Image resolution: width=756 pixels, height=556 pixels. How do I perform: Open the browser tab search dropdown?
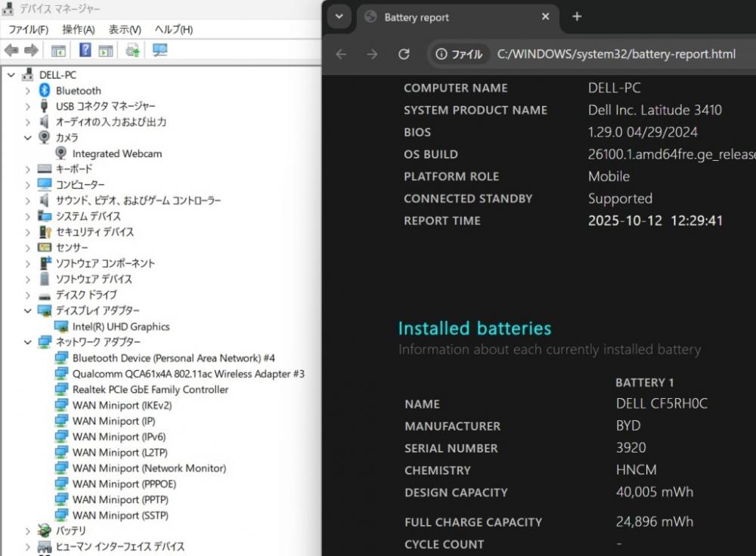click(339, 17)
